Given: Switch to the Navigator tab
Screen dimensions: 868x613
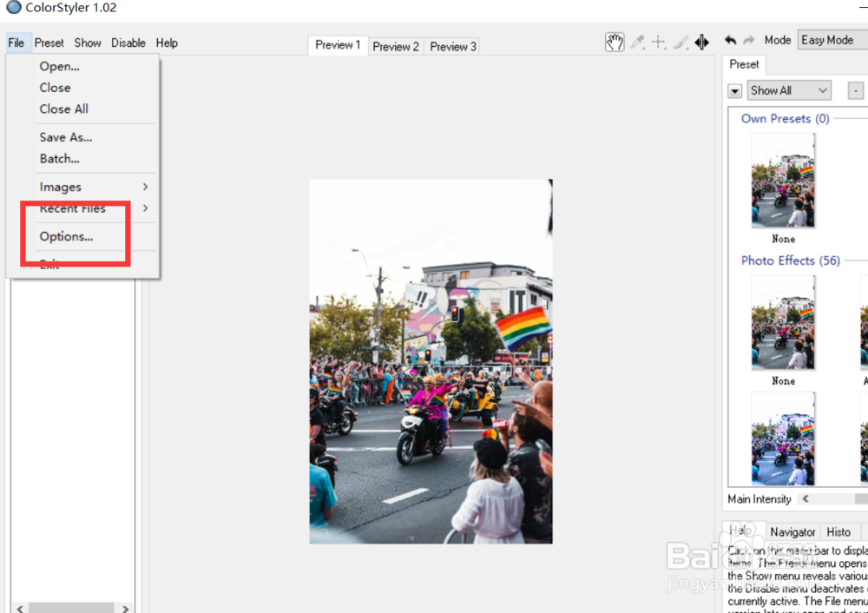Looking at the screenshot, I should coord(792,532).
